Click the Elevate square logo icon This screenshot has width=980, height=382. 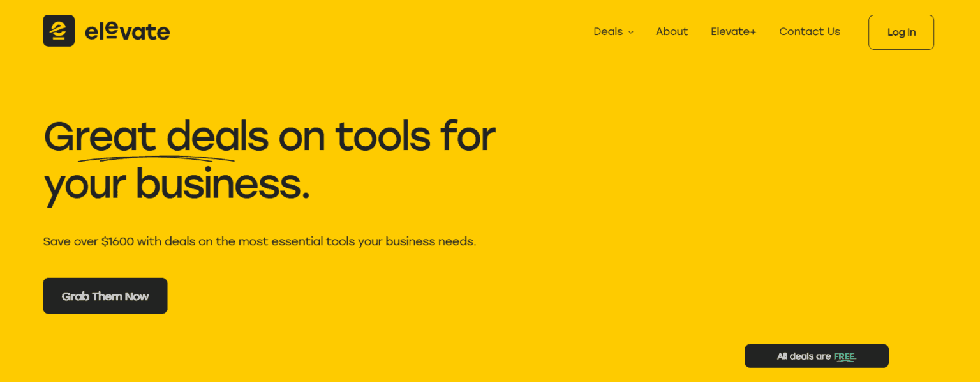pyautogui.click(x=59, y=31)
